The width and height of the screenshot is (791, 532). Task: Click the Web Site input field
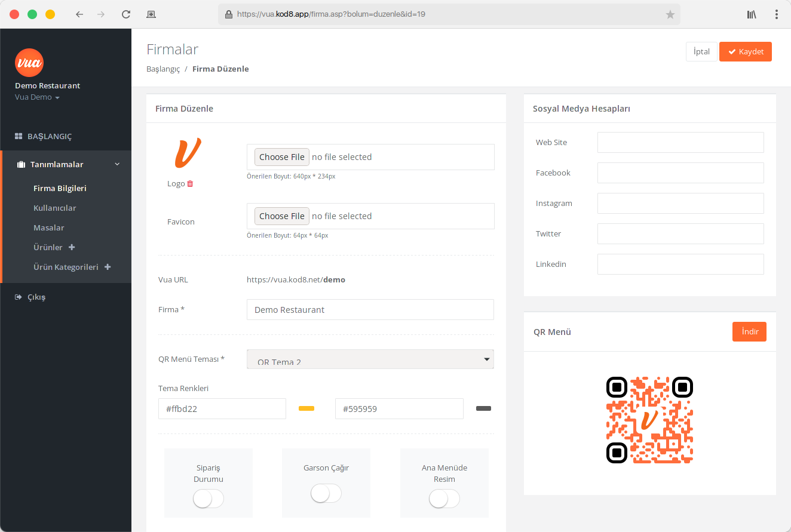(x=680, y=143)
